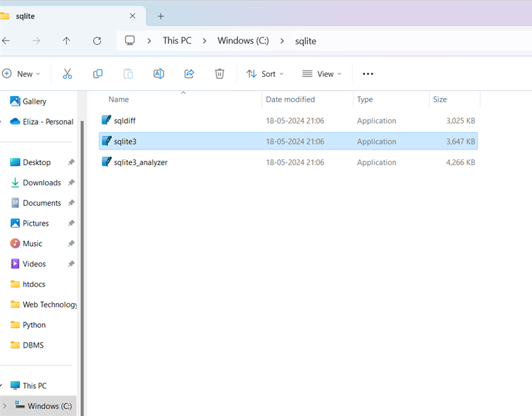Go forward with the right arrow
The width and height of the screenshot is (532, 416).
point(36,41)
